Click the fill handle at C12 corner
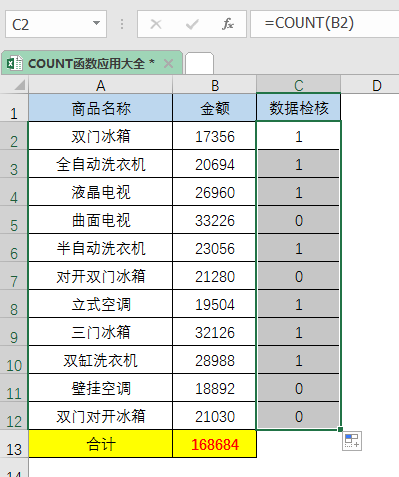Viewport: 399px width, 477px height. click(x=340, y=429)
